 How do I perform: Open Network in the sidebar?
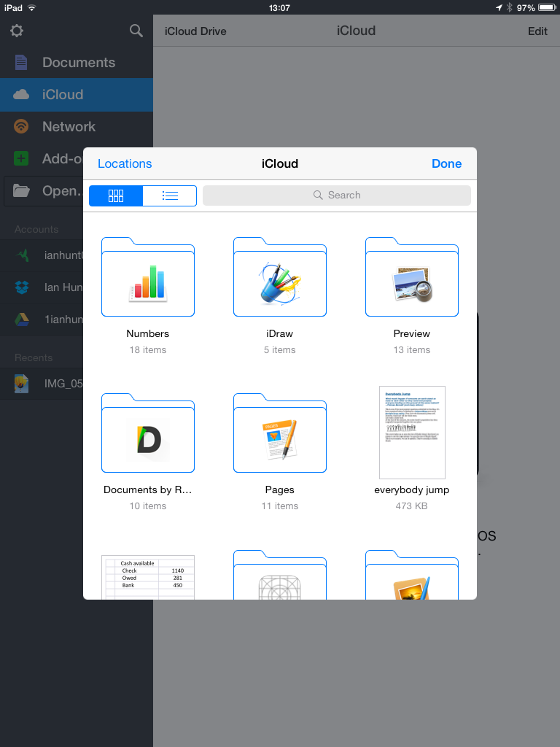(x=76, y=127)
